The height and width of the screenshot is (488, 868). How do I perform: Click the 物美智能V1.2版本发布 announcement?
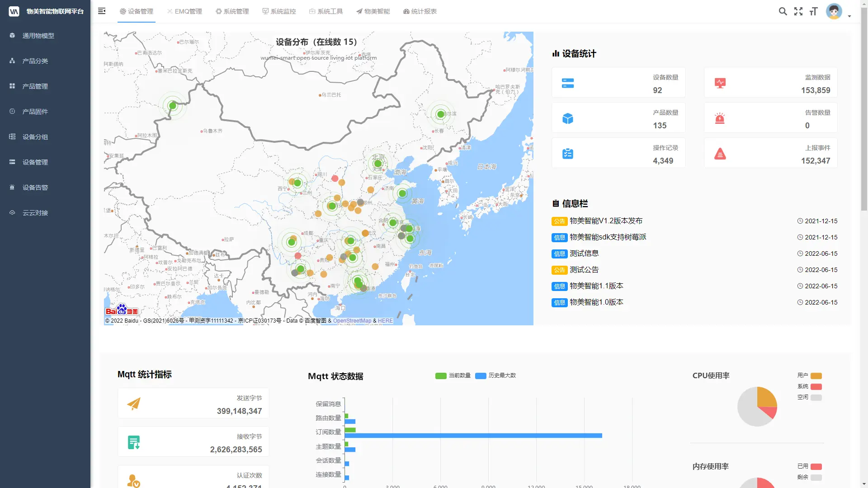(606, 221)
